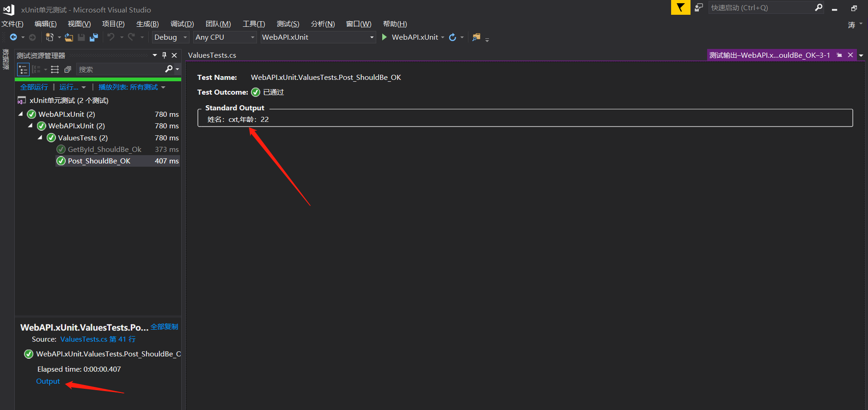Open the 调试(D) menu
Screen dimensions: 868x410
pyautogui.click(x=182, y=24)
